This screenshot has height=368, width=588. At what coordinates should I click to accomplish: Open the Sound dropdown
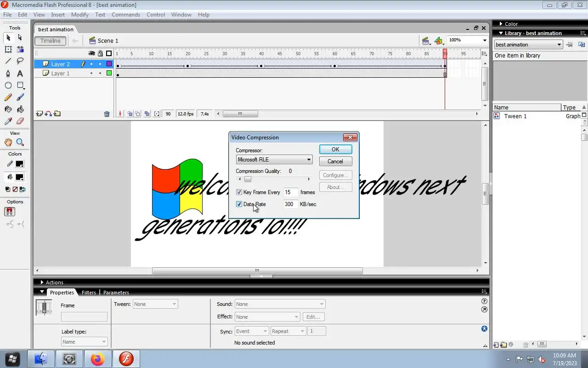point(280,304)
